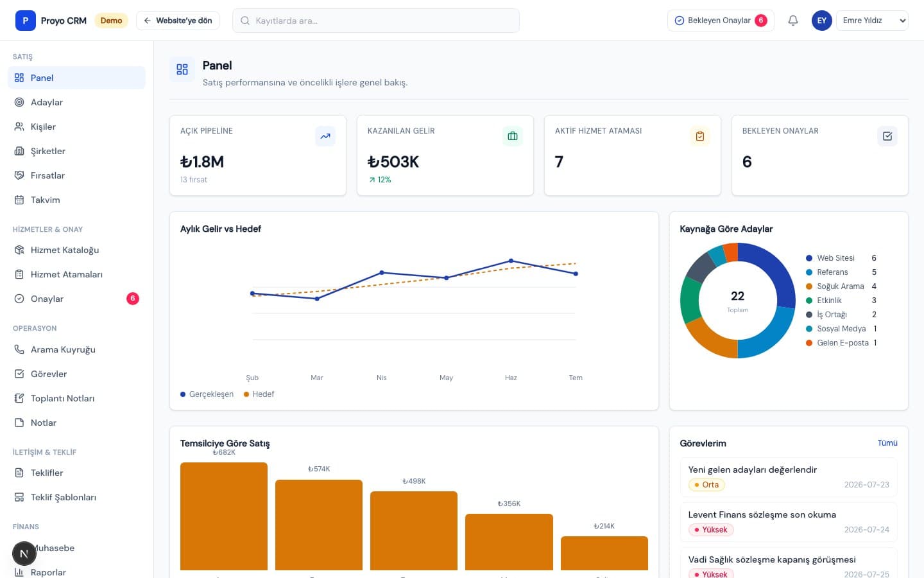Image resolution: width=924 pixels, height=578 pixels.
Task: Open the Emre Yıldız user dropdown
Action: tap(872, 21)
